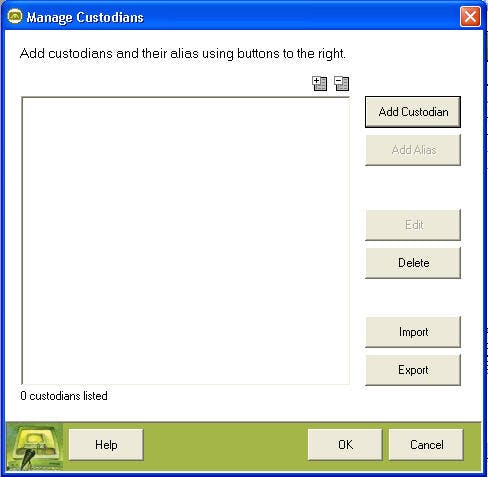Collapse all custodians with the minus-list icon
This screenshot has height=477, width=488.
click(x=342, y=83)
